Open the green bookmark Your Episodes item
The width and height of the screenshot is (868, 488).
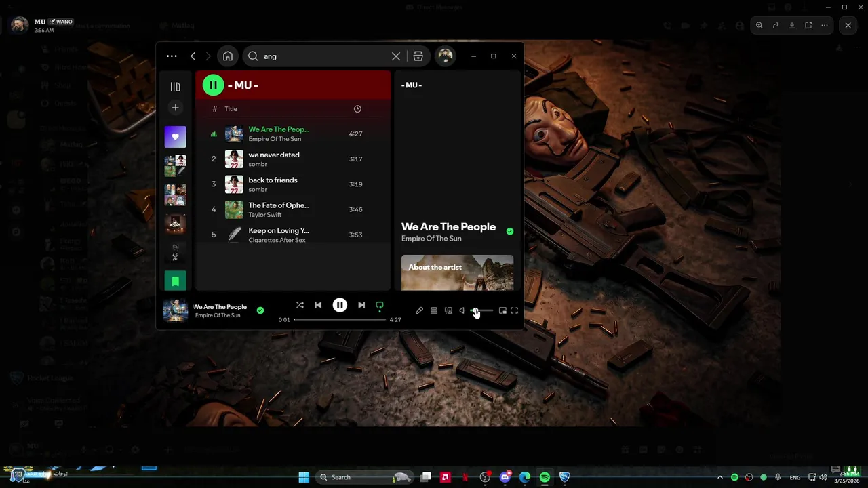(175, 281)
